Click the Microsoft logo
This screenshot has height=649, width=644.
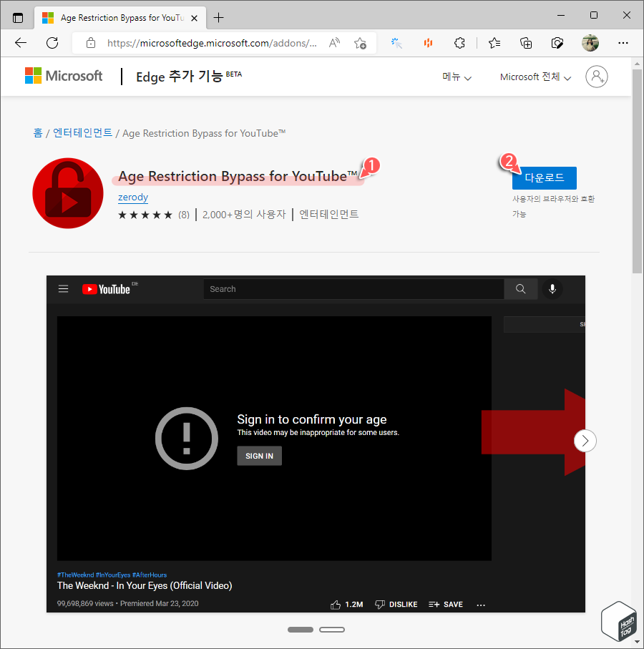tap(63, 76)
